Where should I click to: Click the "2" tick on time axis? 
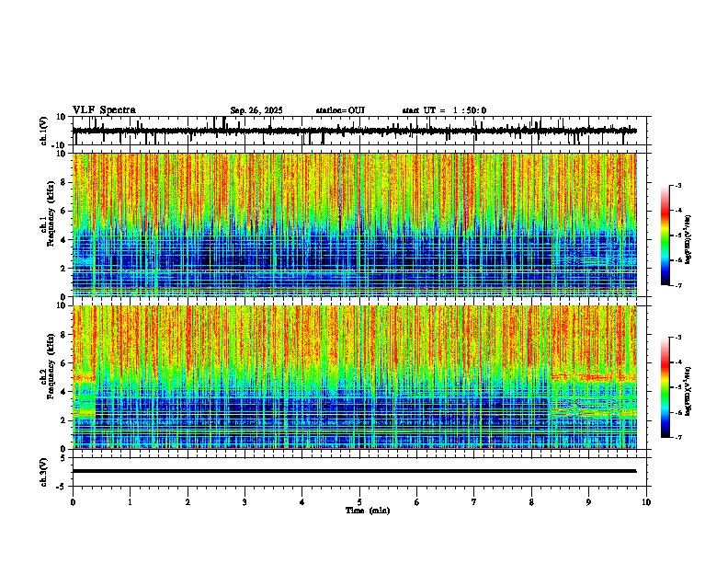click(x=188, y=502)
